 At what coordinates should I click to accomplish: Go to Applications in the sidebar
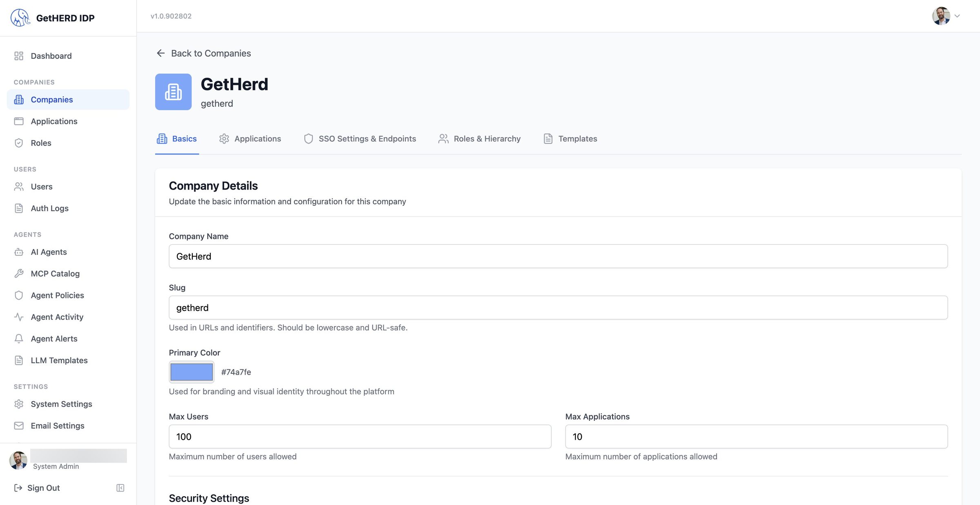[x=68, y=121]
